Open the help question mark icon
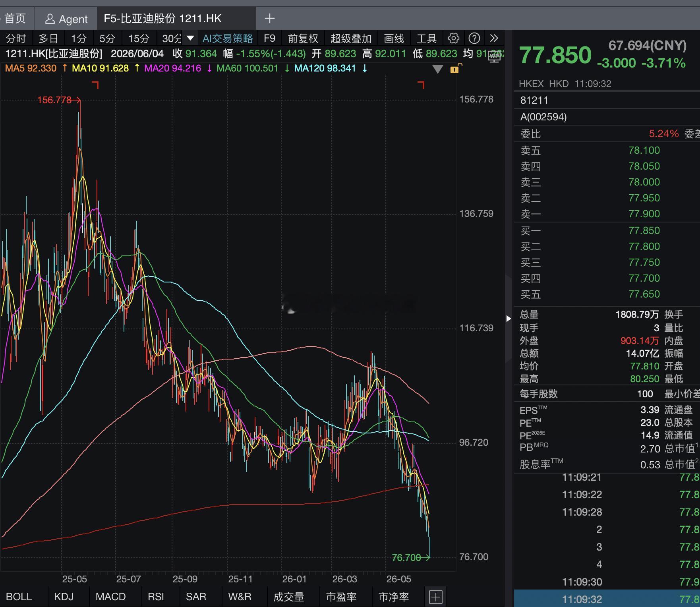This screenshot has width=700, height=607. [474, 38]
